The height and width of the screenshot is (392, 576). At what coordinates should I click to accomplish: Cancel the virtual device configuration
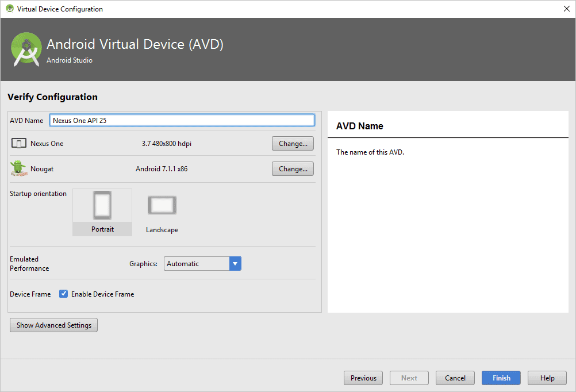click(455, 378)
